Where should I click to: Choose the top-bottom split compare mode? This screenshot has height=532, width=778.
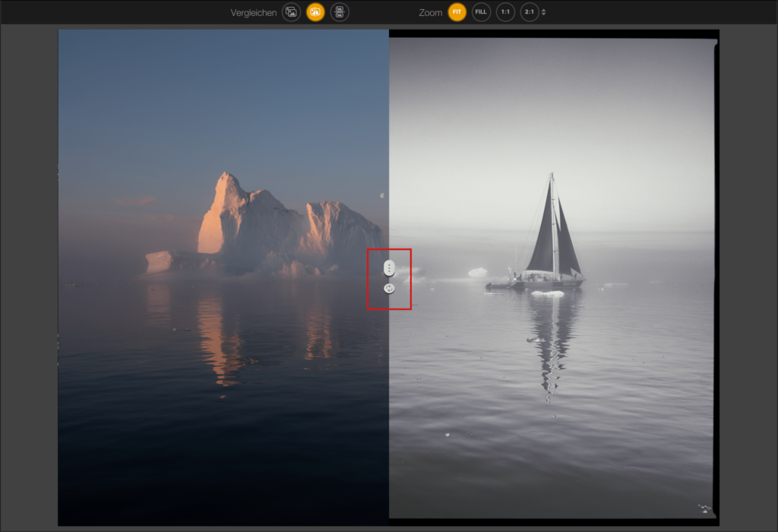tap(340, 12)
